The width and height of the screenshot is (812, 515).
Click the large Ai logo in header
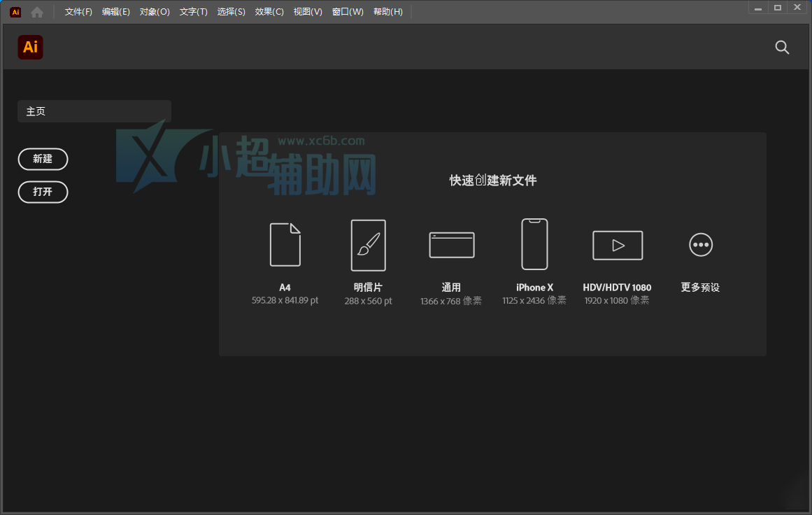pyautogui.click(x=31, y=47)
